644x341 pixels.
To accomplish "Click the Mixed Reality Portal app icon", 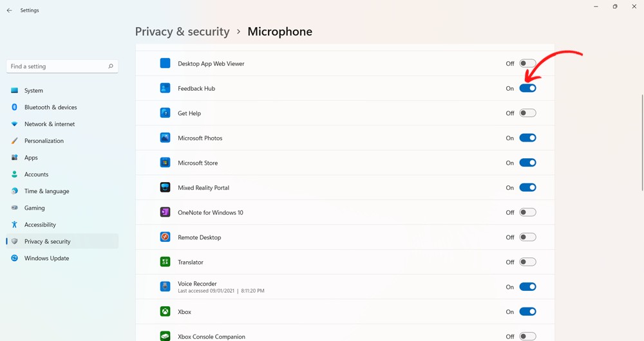I will [x=165, y=187].
